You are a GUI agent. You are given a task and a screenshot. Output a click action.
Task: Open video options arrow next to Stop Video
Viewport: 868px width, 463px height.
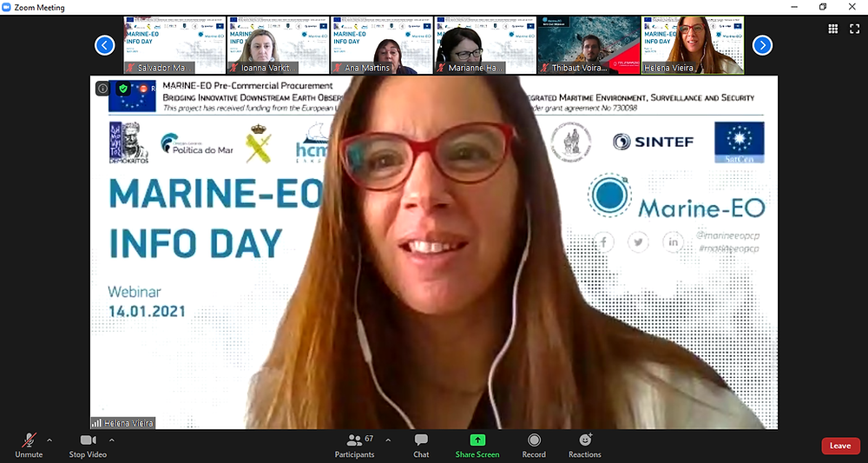coord(112,440)
